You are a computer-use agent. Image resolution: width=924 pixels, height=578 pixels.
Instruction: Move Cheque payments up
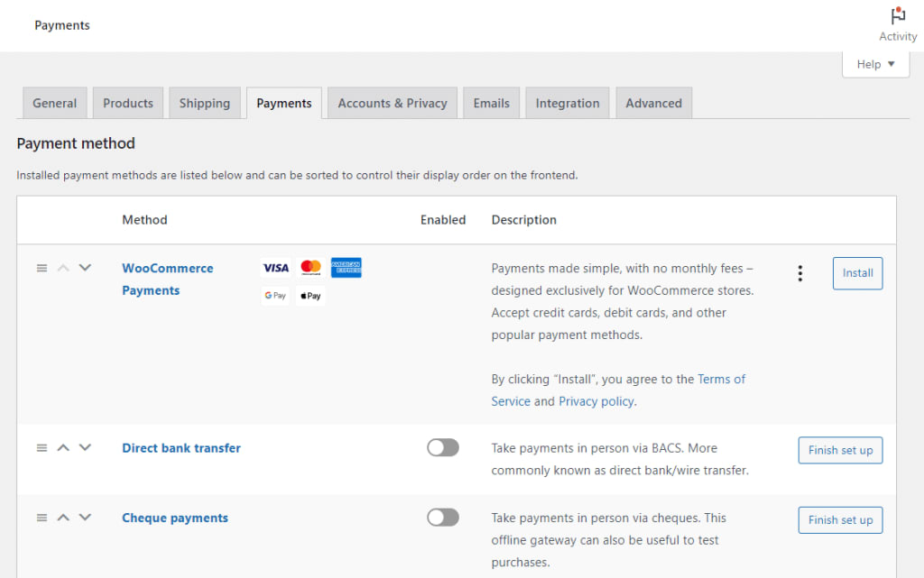coord(63,518)
